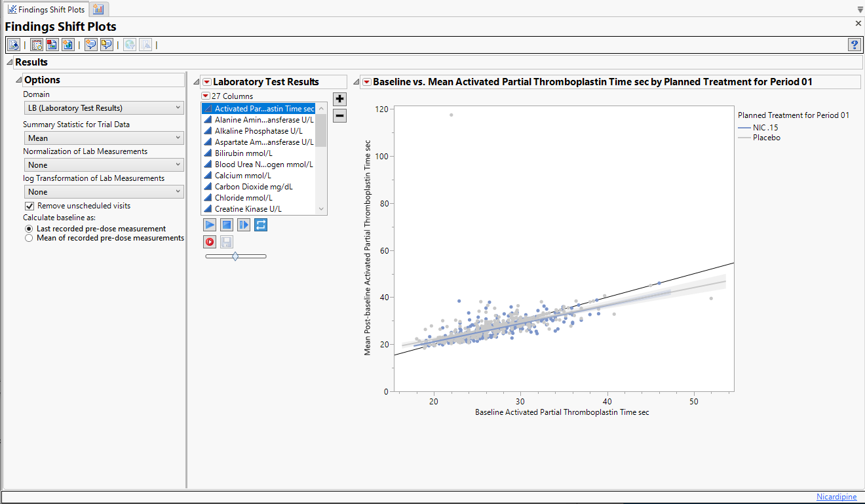The image size is (865, 504).
Task: Click the play animation button
Action: 210,225
